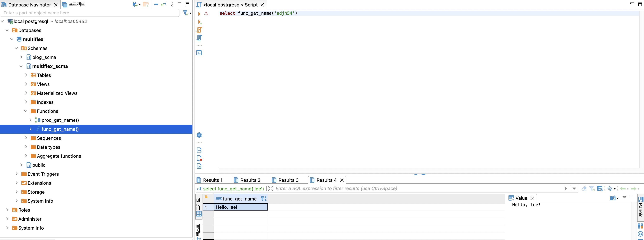Toggle the grid view mode for results
This screenshot has width=644, height=240.
pos(199,207)
